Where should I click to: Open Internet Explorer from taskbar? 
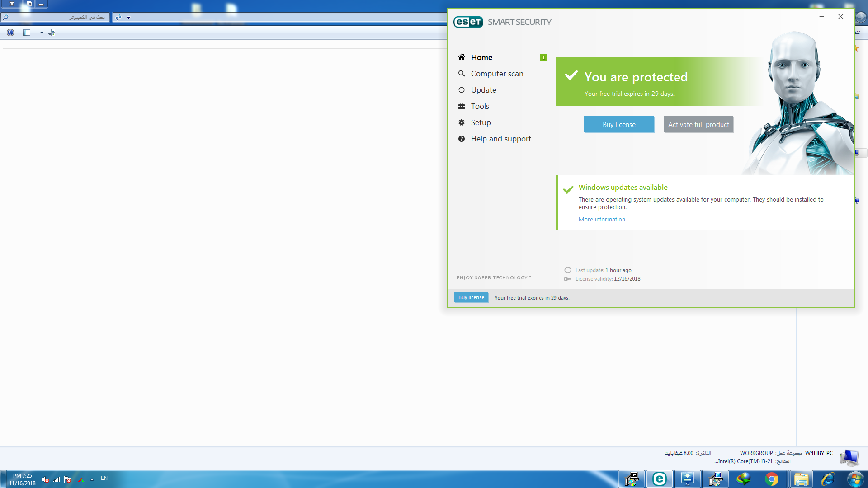(x=827, y=479)
